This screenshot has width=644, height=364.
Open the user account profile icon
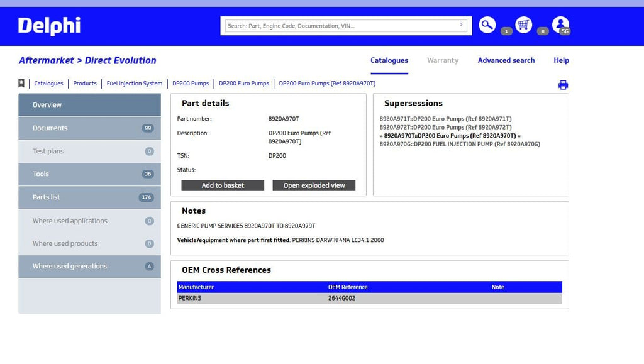(560, 25)
